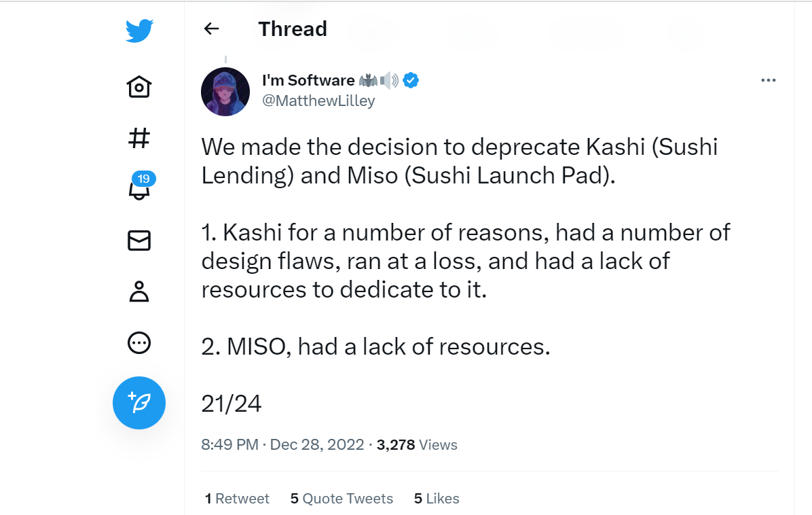View who retweeted via "1 Retweet"
The width and height of the screenshot is (812, 515).
tap(237, 499)
